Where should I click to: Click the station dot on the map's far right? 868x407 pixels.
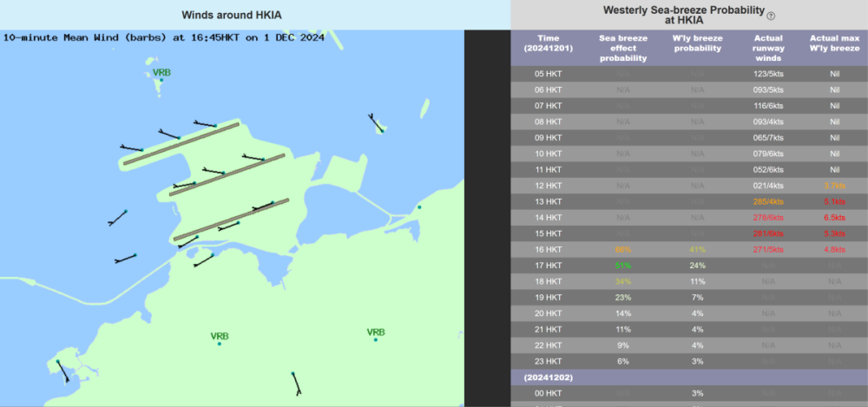click(419, 207)
